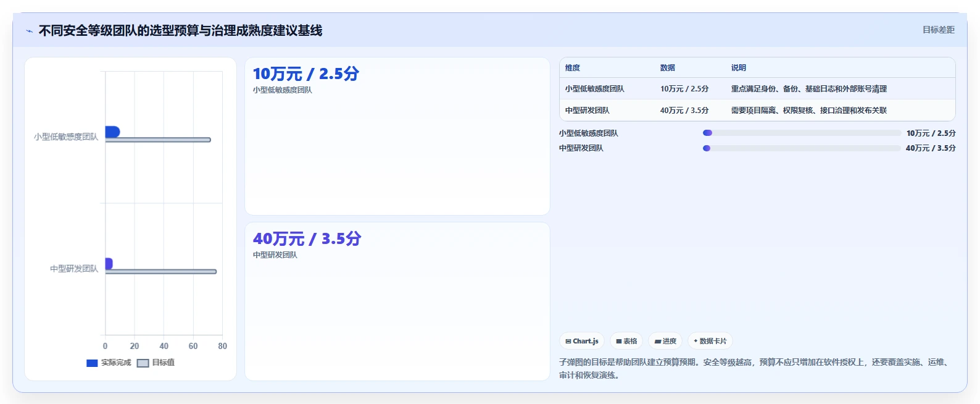Click the 40万元 / 3.5分 progress value
Image resolution: width=980 pixels, height=404 pixels.
(931, 148)
